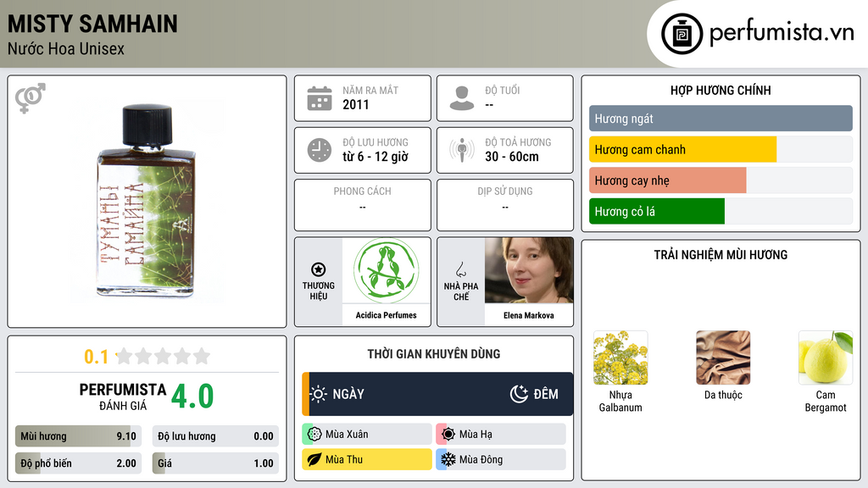Click the perfumista.vn site name

point(782,32)
